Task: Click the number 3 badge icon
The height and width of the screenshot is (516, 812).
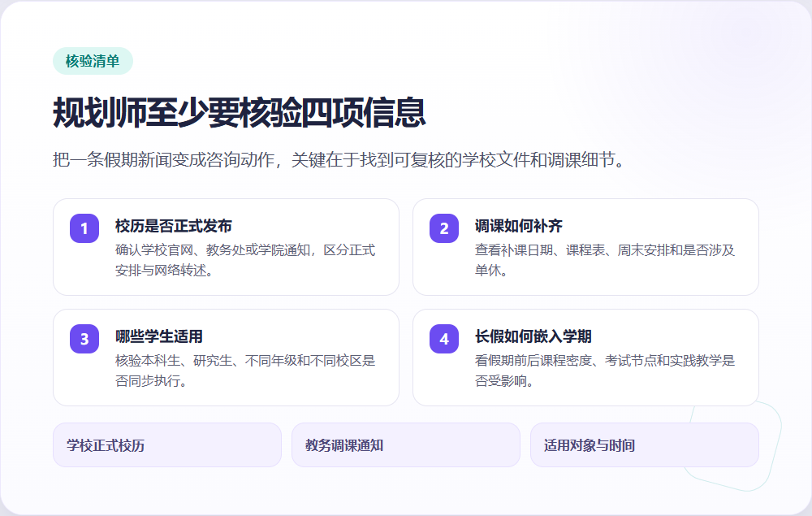Action: coord(84,339)
